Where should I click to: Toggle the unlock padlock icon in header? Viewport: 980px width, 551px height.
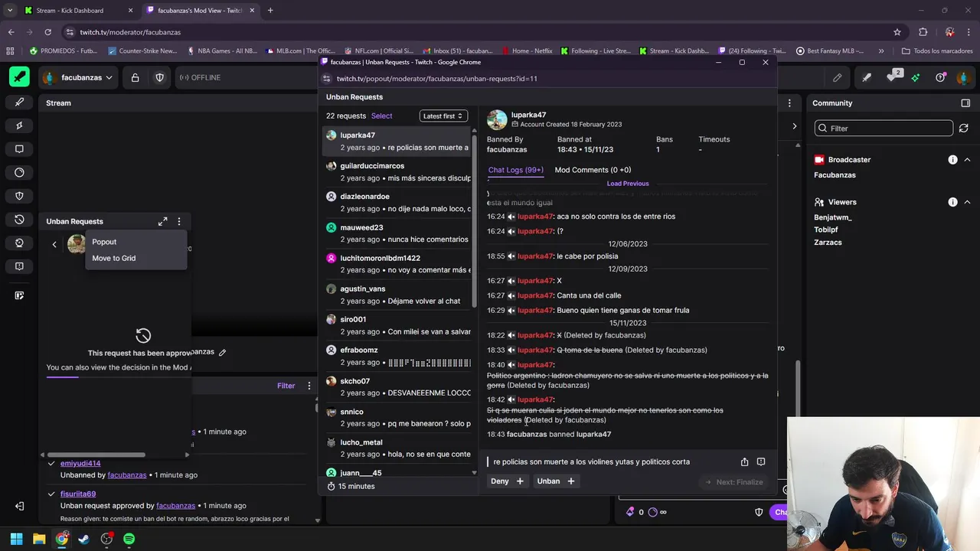pos(135,77)
